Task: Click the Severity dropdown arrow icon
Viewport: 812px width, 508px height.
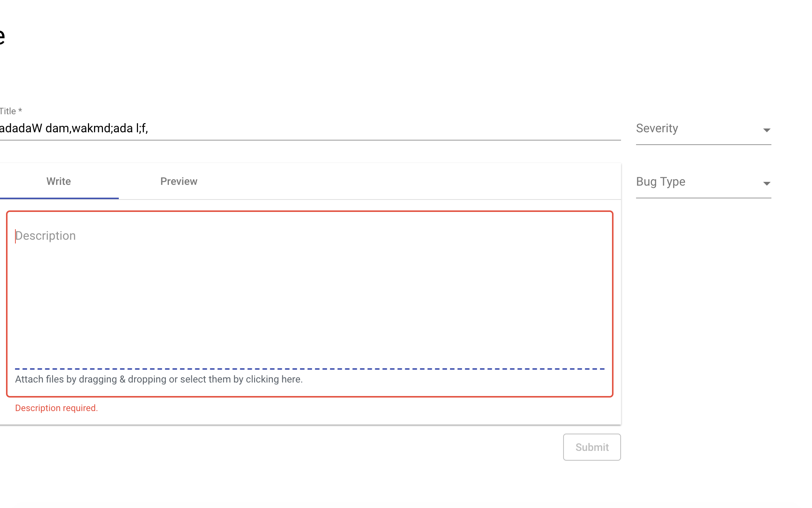Action: click(x=767, y=130)
